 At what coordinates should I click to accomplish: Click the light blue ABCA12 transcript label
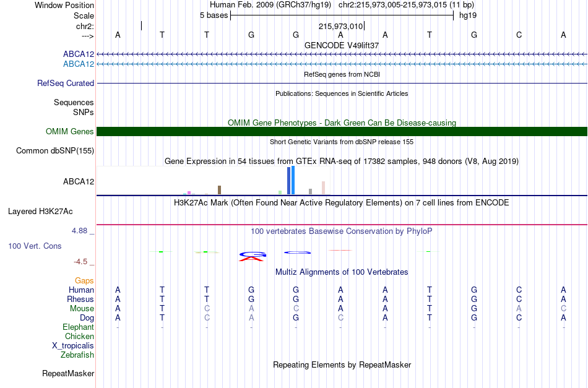point(79,64)
